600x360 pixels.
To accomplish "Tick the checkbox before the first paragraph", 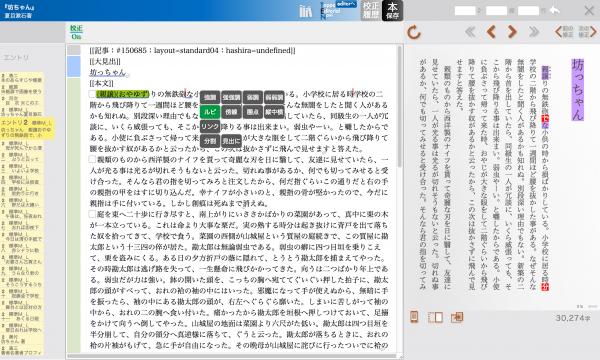I will [92, 94].
